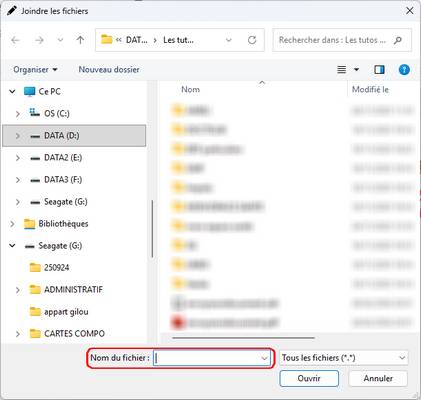The width and height of the screenshot is (421, 400).
Task: Click the file list horizontal scrollbar
Action: pyautogui.click(x=243, y=338)
